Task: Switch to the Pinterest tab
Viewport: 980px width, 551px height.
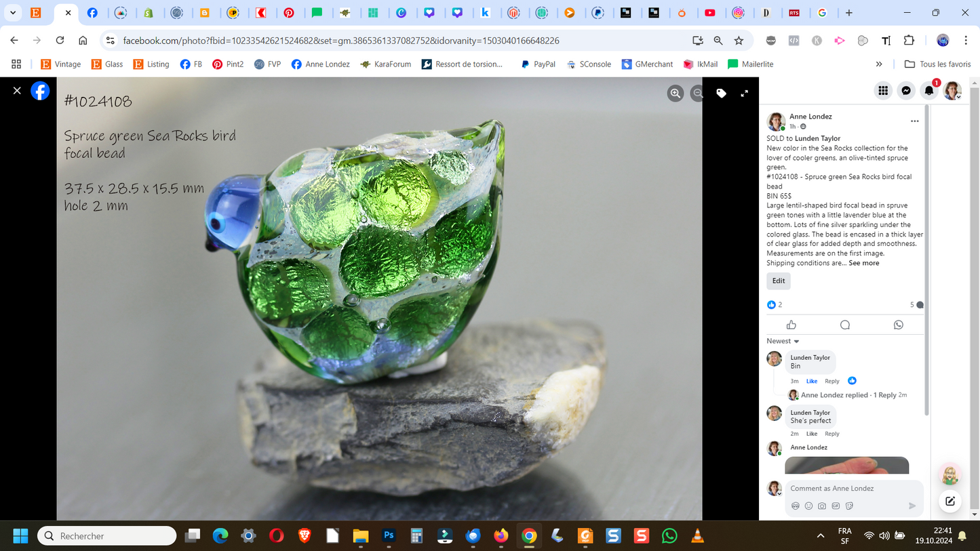Action: tap(289, 13)
